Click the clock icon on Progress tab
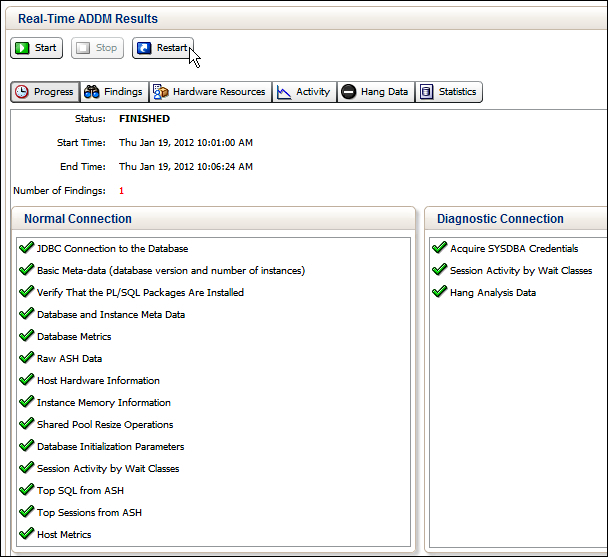Viewport: 608px width, 557px height. (22, 92)
